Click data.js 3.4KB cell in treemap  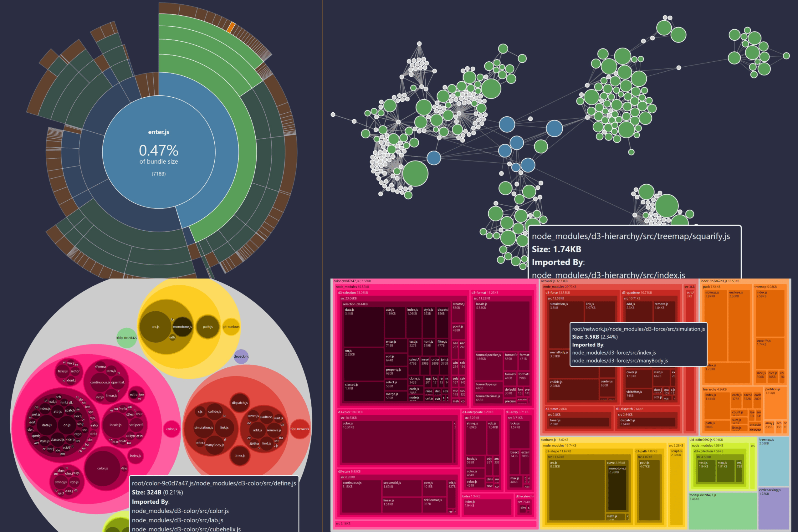[364, 327]
